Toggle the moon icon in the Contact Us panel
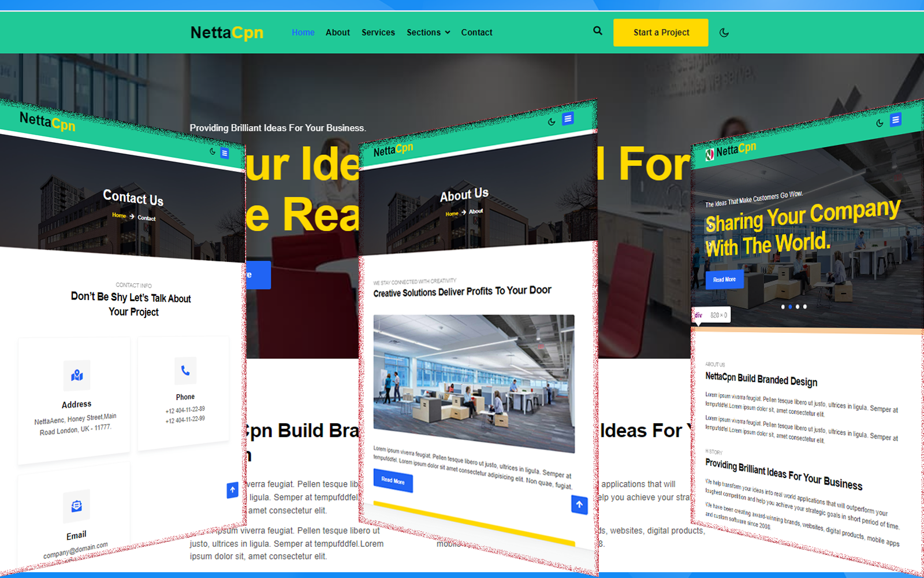The width and height of the screenshot is (924, 578). (x=213, y=151)
